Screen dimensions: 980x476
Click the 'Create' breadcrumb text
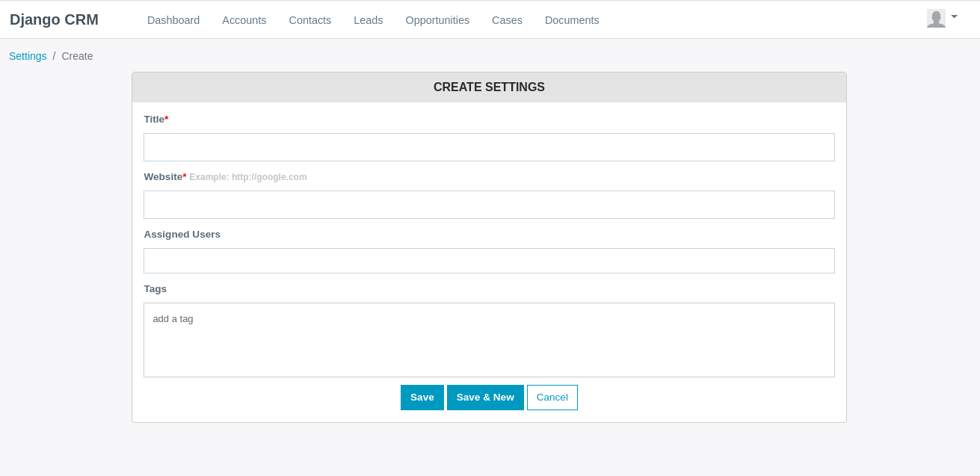[77, 56]
